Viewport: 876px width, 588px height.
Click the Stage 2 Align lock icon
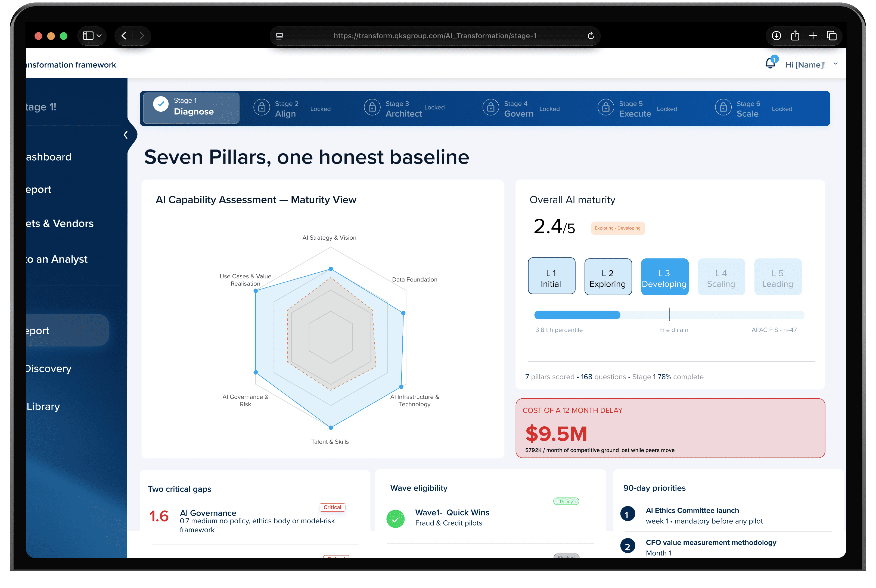point(262,108)
